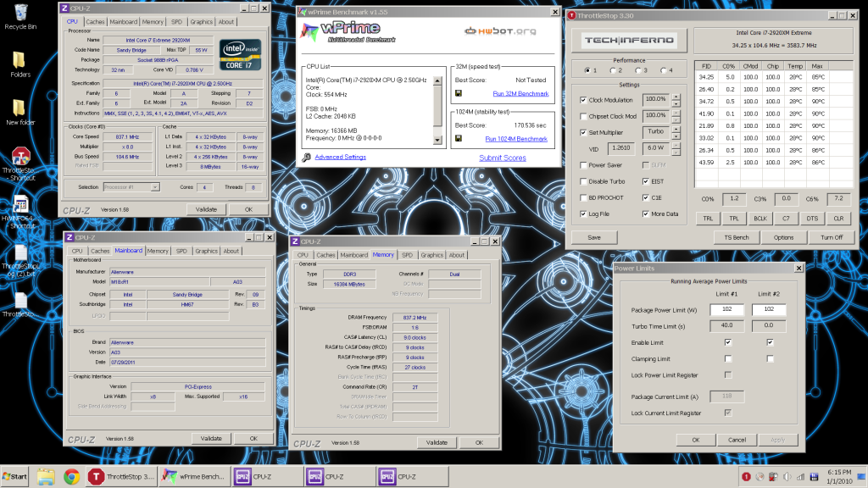
Task: Switch to the wPrime Bench taskbar button
Action: coord(193,476)
